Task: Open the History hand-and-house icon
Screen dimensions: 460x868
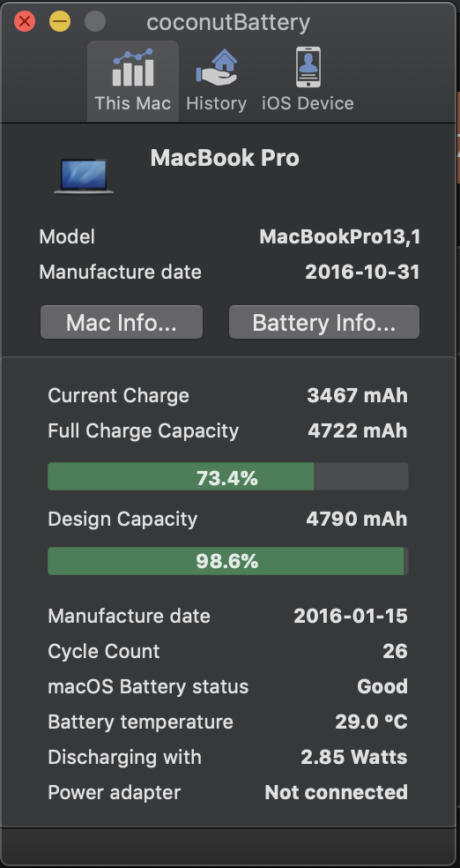Action: (x=216, y=68)
